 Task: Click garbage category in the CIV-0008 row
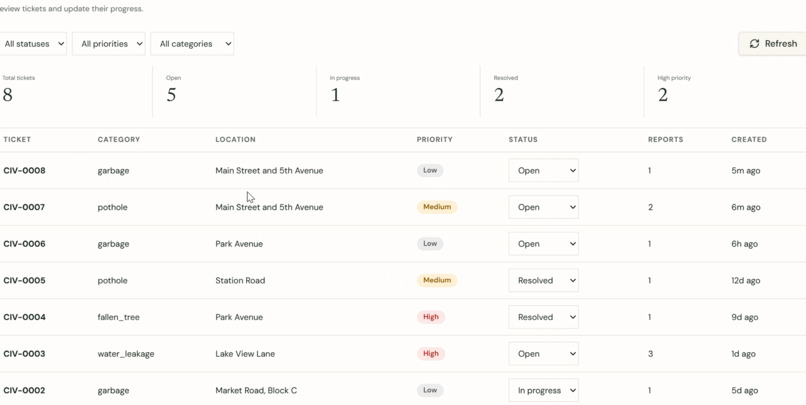tap(113, 171)
